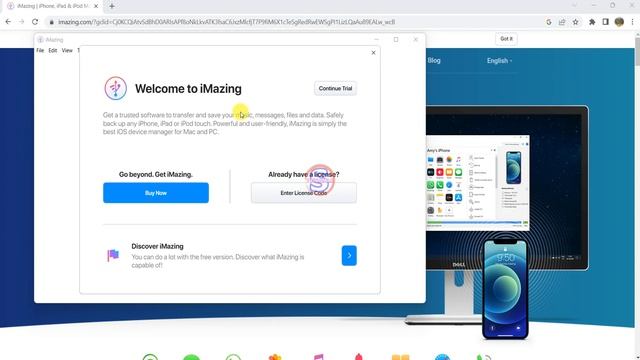Click the Dell monitor screenshot on webpage

(478, 182)
